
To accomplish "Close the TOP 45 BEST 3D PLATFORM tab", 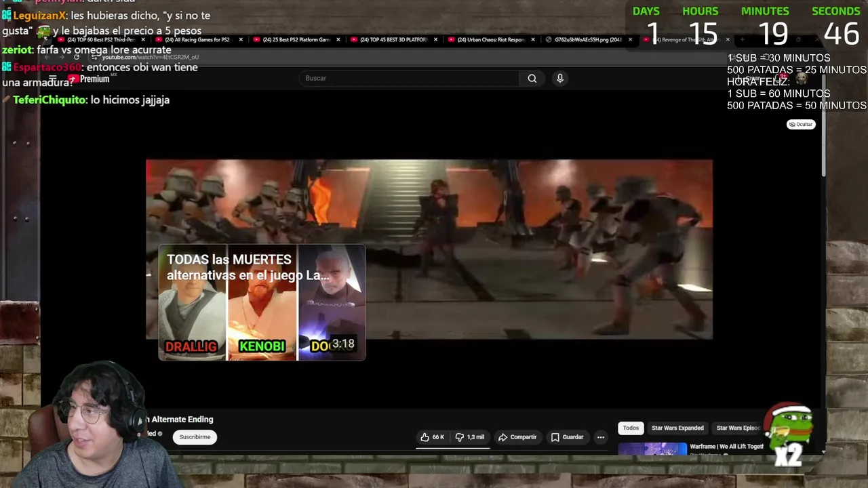I will click(x=435, y=40).
